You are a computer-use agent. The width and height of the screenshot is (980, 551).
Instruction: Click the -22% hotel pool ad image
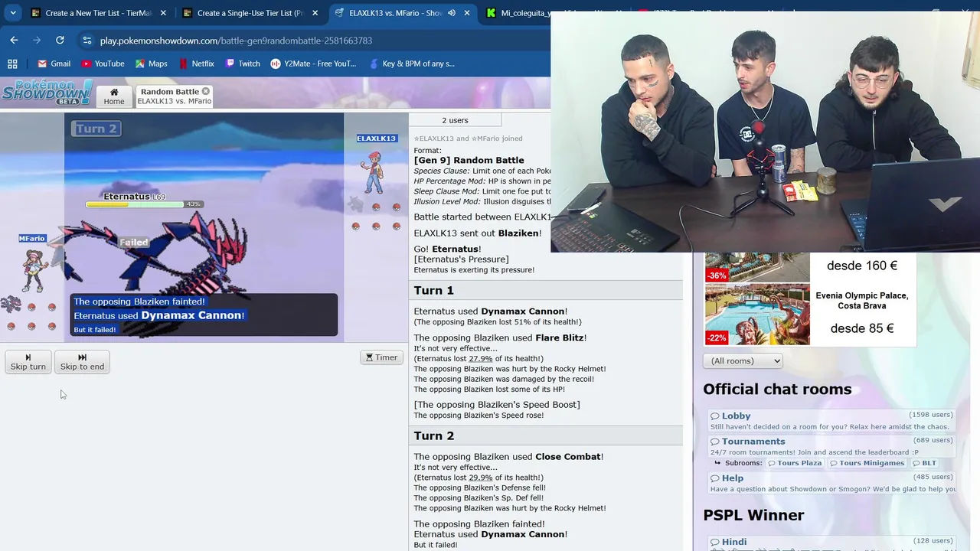point(757,315)
